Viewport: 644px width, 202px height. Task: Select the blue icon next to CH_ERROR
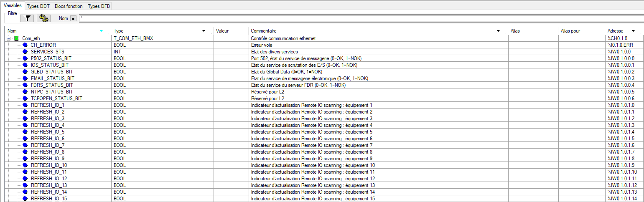pyautogui.click(x=25, y=45)
